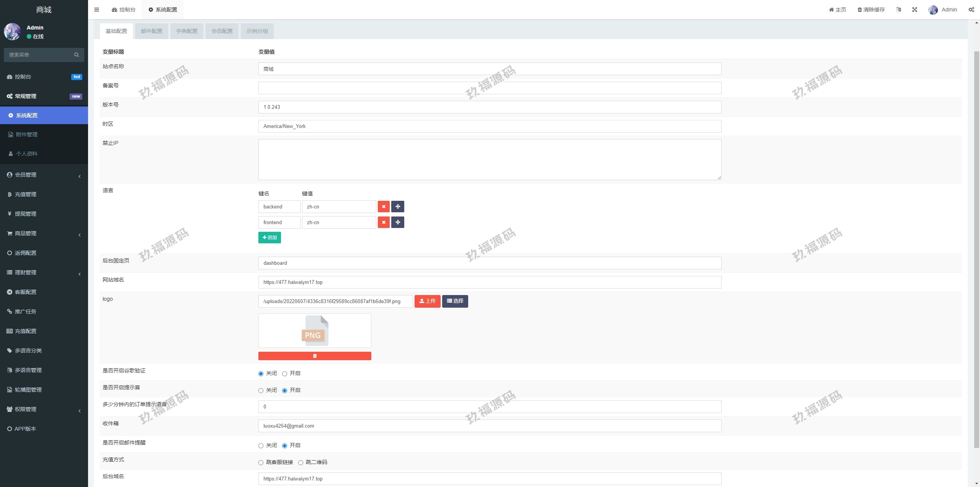Click the move handle for frontend language row
Viewport: 980px width, 487px height.
click(398, 222)
